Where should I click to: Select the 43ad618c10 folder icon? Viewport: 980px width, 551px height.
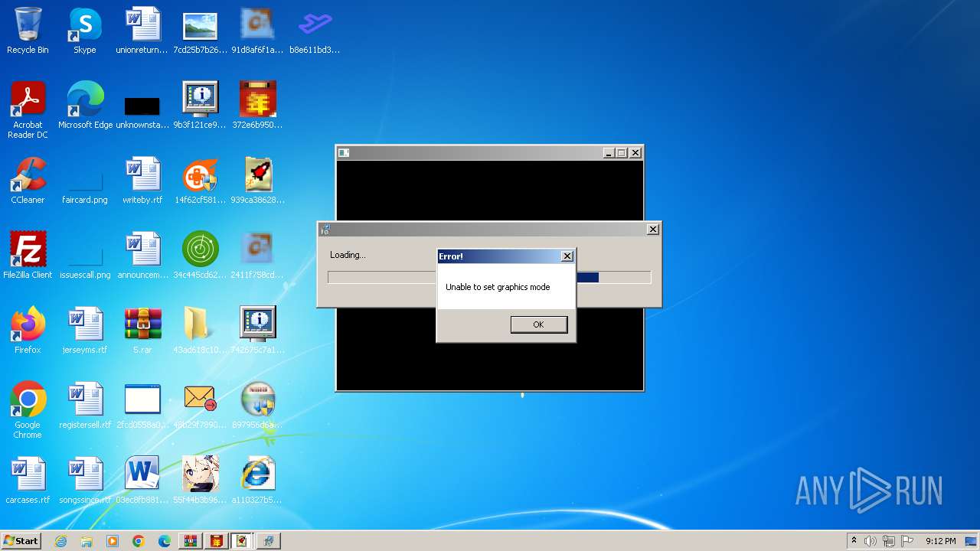[x=200, y=331]
